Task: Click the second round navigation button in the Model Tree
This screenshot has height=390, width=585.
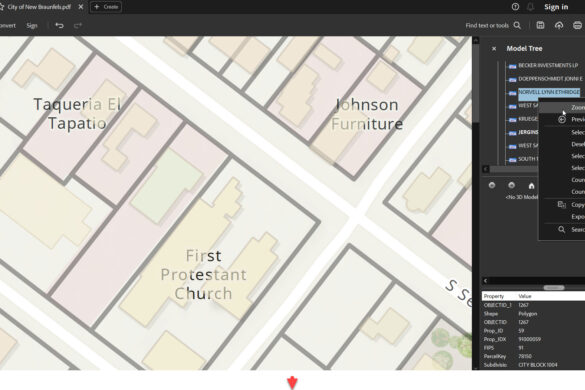Action: 512,185
